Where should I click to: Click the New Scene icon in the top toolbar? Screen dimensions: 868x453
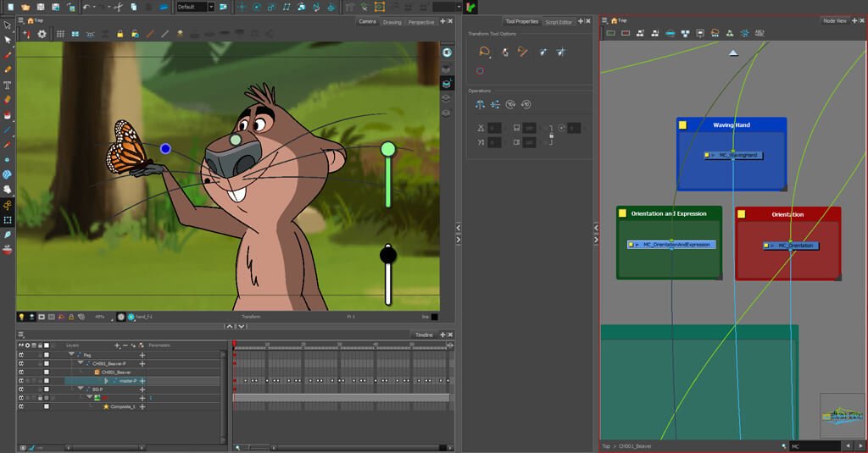point(10,7)
